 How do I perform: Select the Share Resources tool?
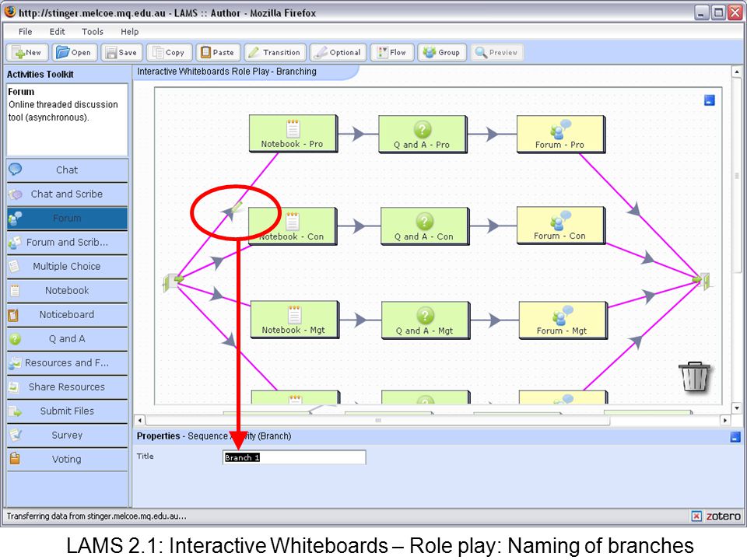click(x=67, y=387)
